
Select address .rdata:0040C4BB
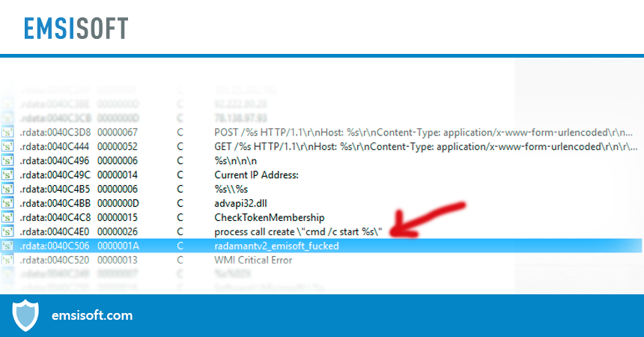point(55,203)
